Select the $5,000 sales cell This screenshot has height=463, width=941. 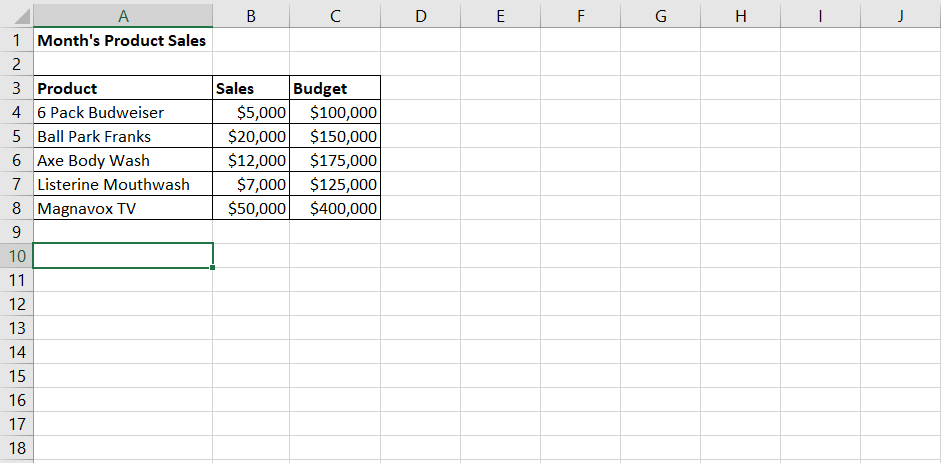(x=251, y=112)
